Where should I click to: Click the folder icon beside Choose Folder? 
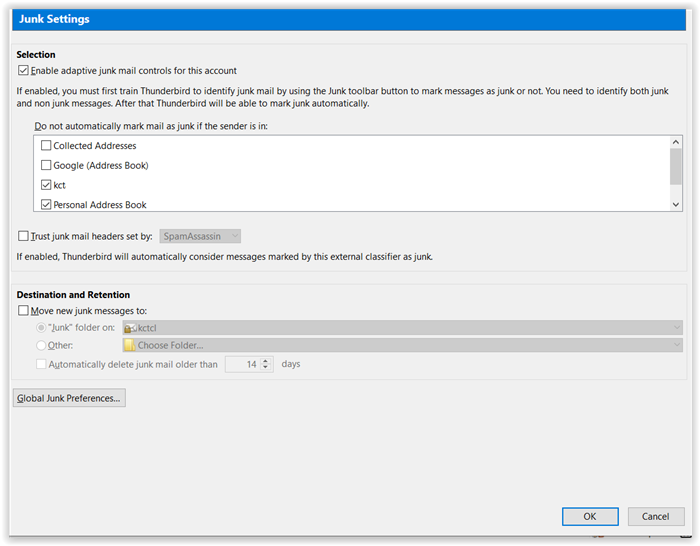click(129, 345)
